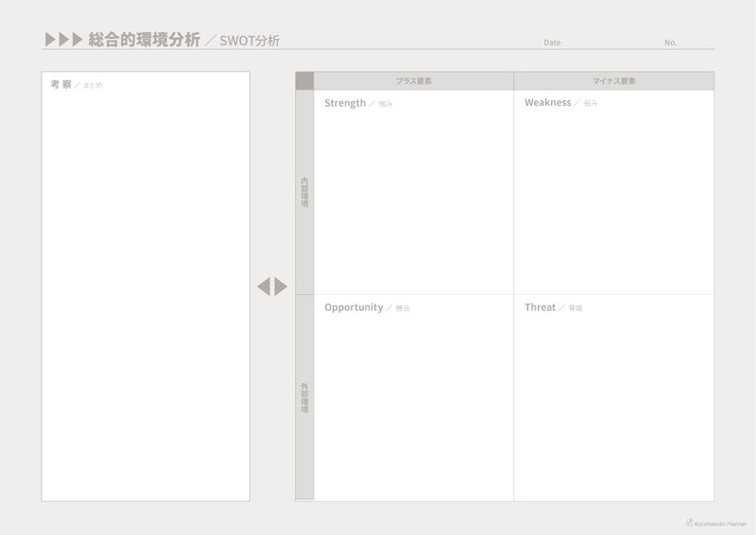Image resolution: width=756 pixels, height=535 pixels.
Task: Click the SWOT分析 subtitle text
Action: pyautogui.click(x=249, y=41)
